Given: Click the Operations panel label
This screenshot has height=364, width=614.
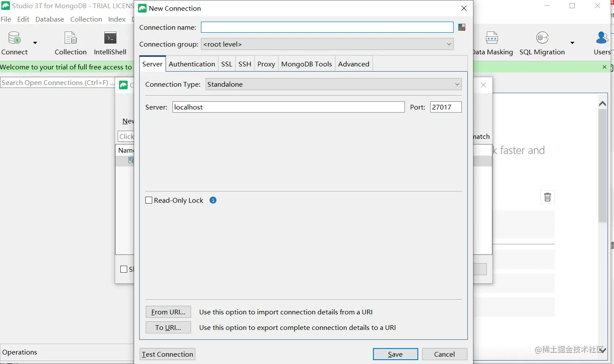Looking at the screenshot, I should [x=20, y=352].
